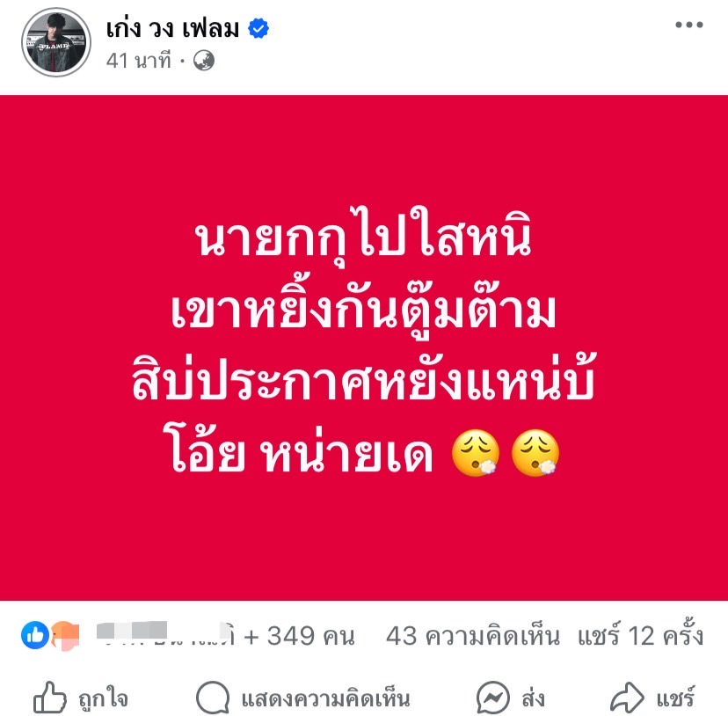View the แชร์ 12 ครั้ง shares list
The height and width of the screenshot is (716, 728).
click(x=641, y=634)
